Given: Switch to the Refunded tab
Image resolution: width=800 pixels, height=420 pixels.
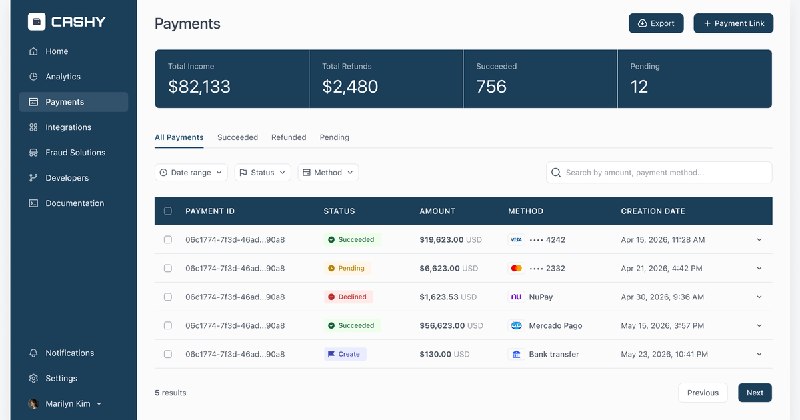Looking at the screenshot, I should [289, 137].
